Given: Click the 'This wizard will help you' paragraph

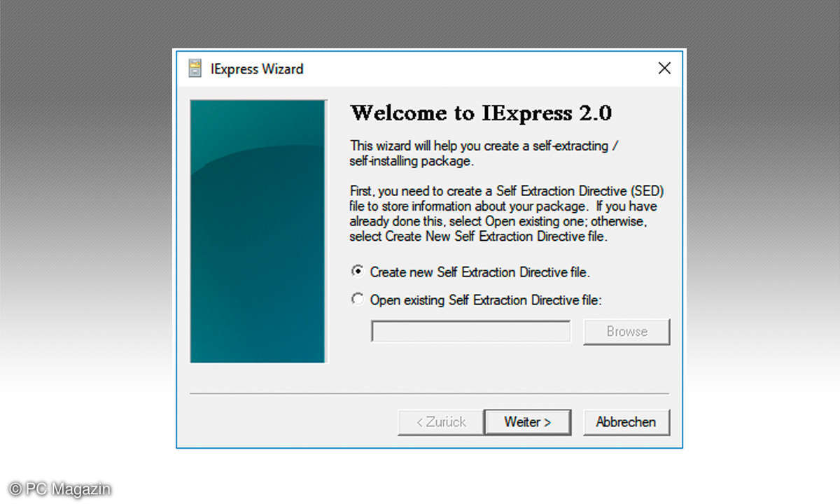Looking at the screenshot, I should click(482, 153).
